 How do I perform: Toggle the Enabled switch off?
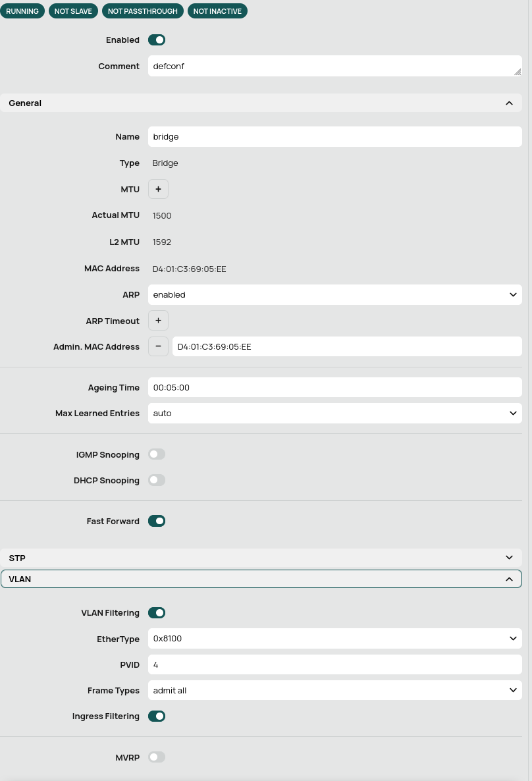pos(157,40)
